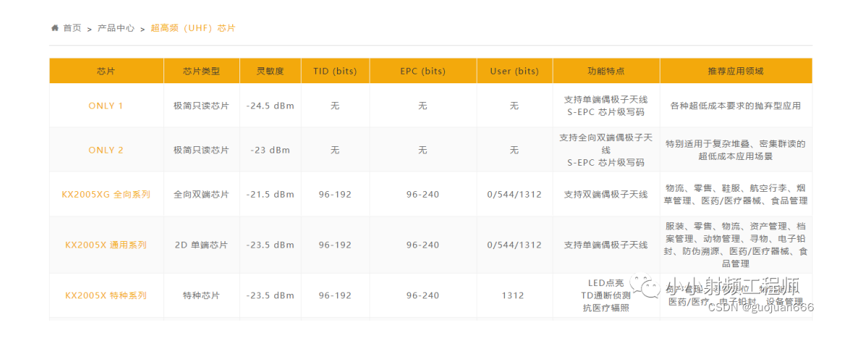Screen dimensions: 868x338
Task: Open the ONLY 1 chip product link
Action: [x=106, y=106]
